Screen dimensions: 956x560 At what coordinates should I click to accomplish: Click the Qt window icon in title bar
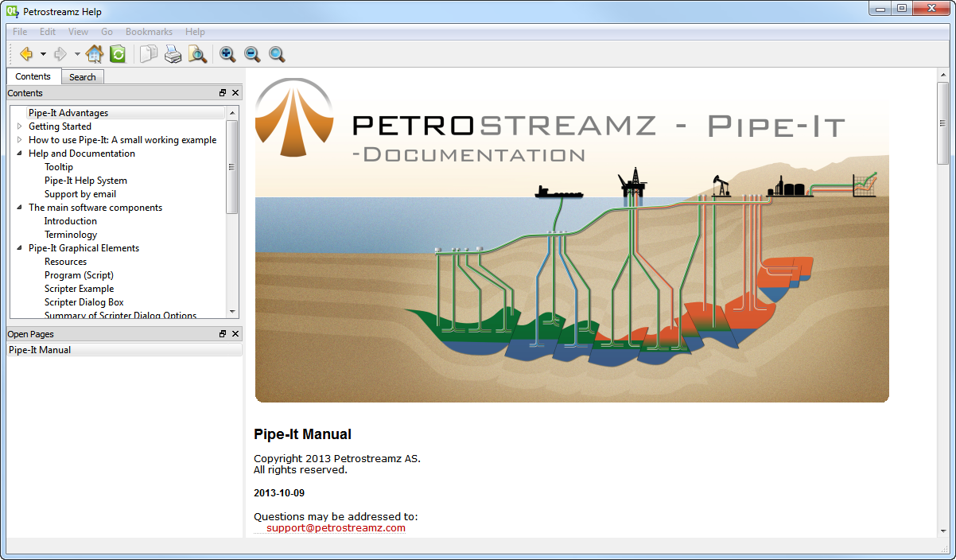point(14,11)
